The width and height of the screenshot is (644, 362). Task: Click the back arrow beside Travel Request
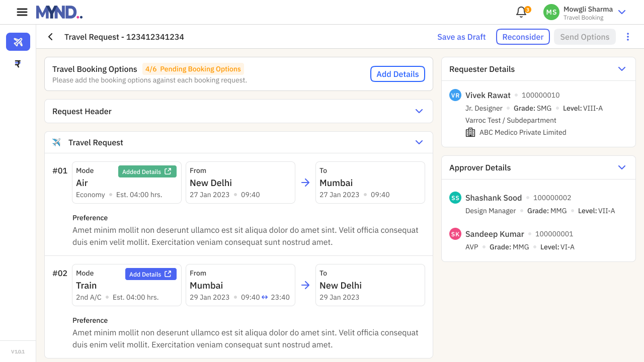point(50,37)
